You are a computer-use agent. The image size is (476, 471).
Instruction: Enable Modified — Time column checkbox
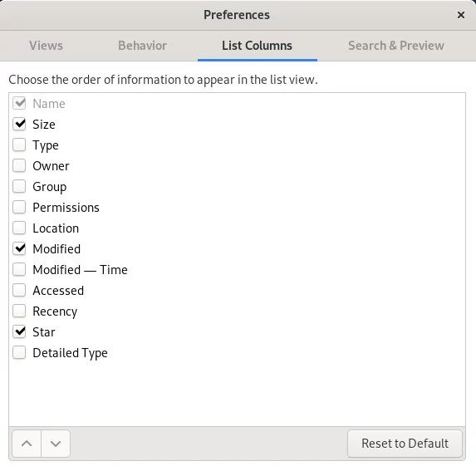coord(19,269)
